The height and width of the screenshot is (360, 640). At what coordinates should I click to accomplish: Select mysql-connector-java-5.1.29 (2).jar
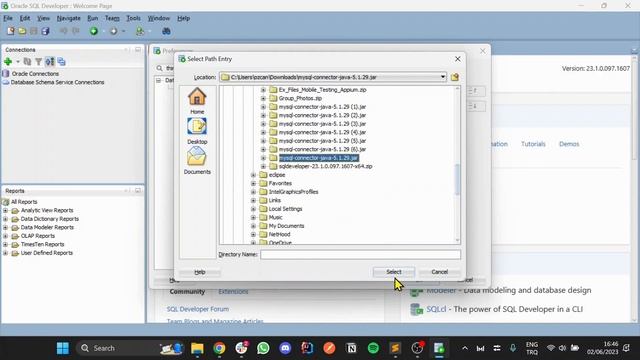coord(322,115)
